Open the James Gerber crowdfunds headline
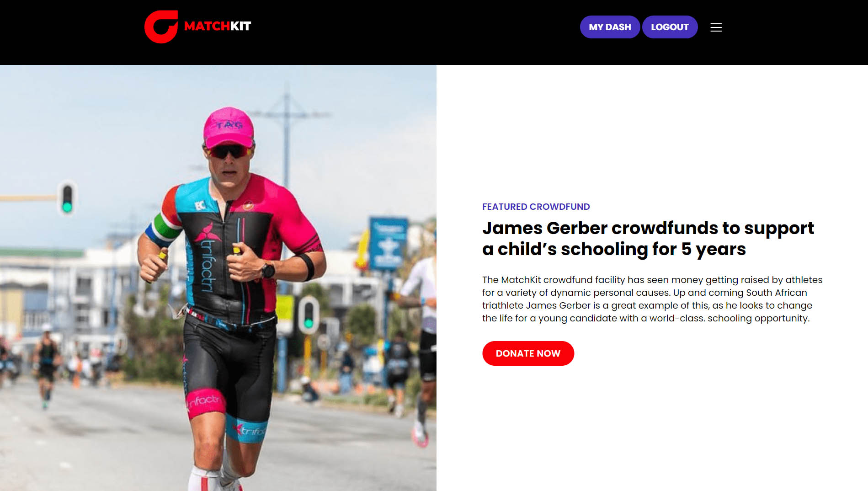The height and width of the screenshot is (491, 868). click(x=648, y=238)
